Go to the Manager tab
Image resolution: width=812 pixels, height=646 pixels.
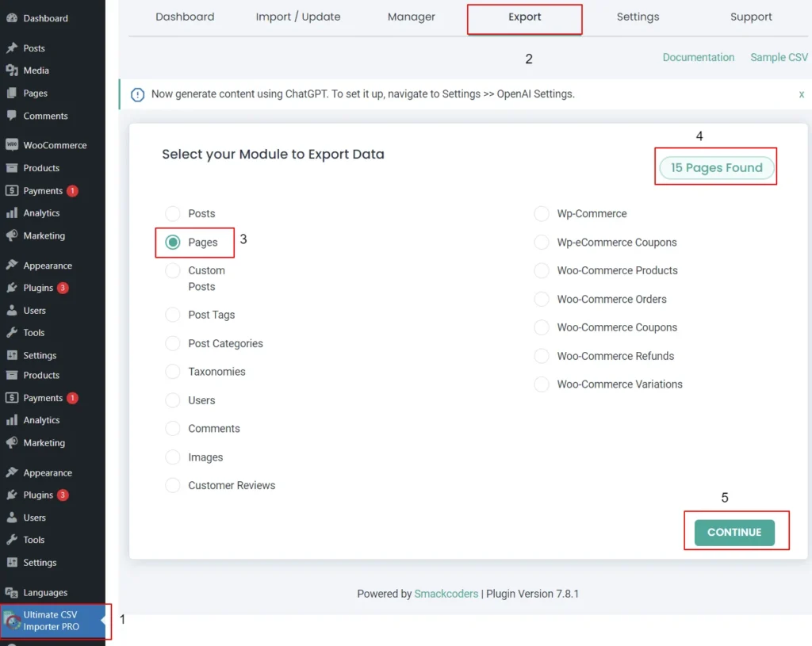412,17
